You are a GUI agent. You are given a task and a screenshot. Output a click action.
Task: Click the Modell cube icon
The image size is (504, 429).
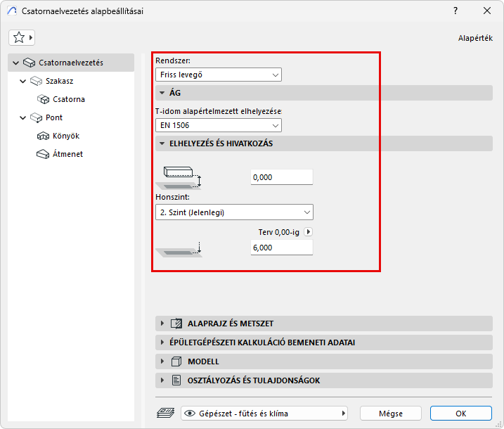[176, 361]
